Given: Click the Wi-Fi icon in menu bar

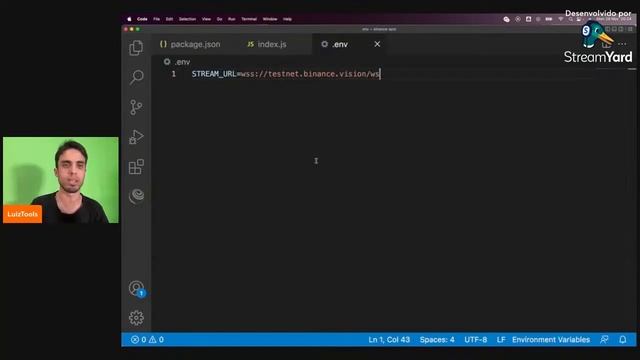Looking at the screenshot, I should click(560, 19).
